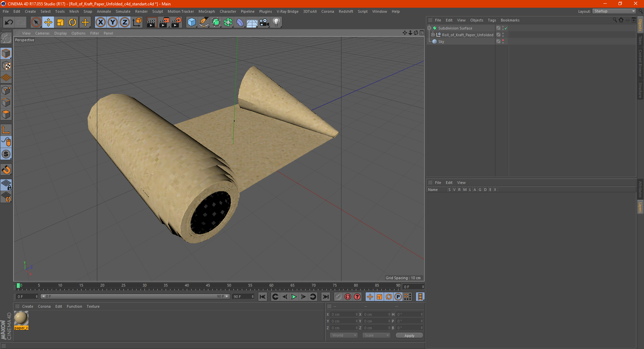Screen dimensions: 644x349
Task: Switch to Texture mode icon
Action: 6,66
